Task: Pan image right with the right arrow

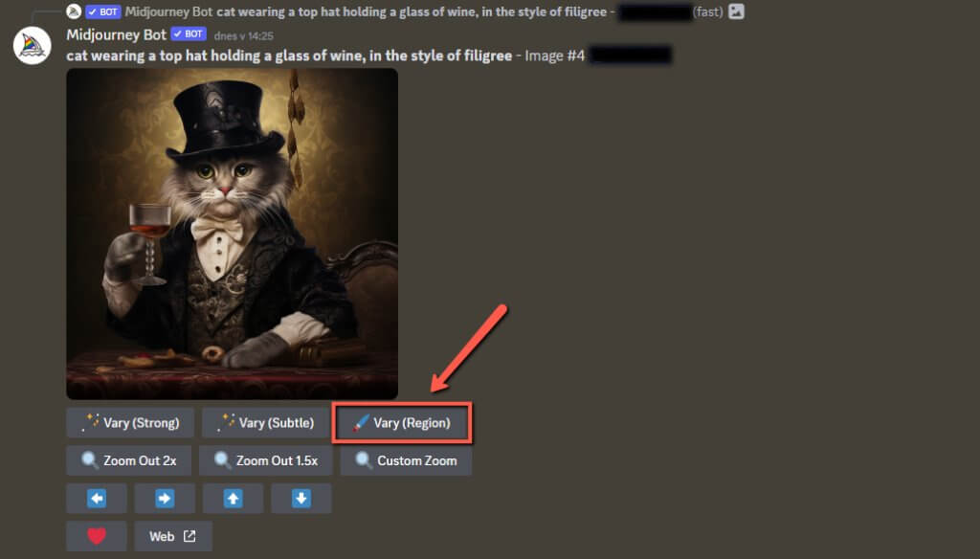Action: tap(165, 499)
